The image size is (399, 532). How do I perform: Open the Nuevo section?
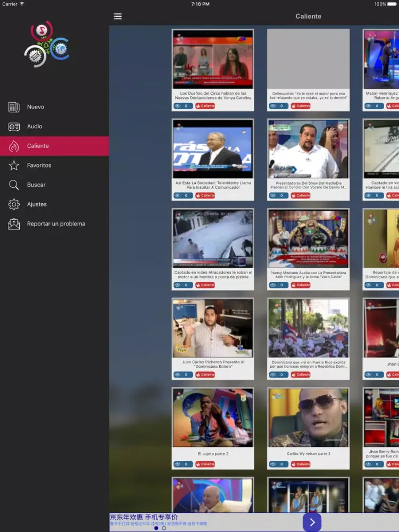pyautogui.click(x=54, y=107)
